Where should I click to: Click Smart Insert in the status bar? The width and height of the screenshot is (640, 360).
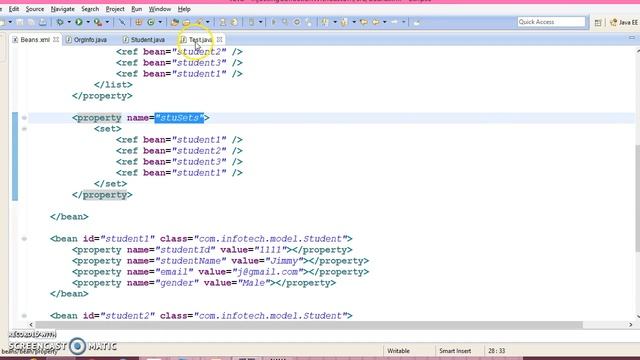click(x=455, y=351)
